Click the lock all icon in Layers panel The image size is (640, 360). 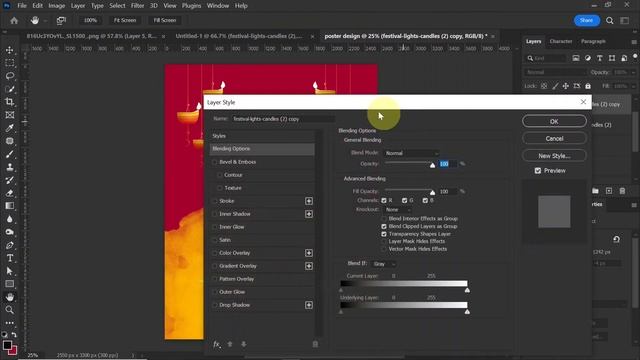coord(588,86)
